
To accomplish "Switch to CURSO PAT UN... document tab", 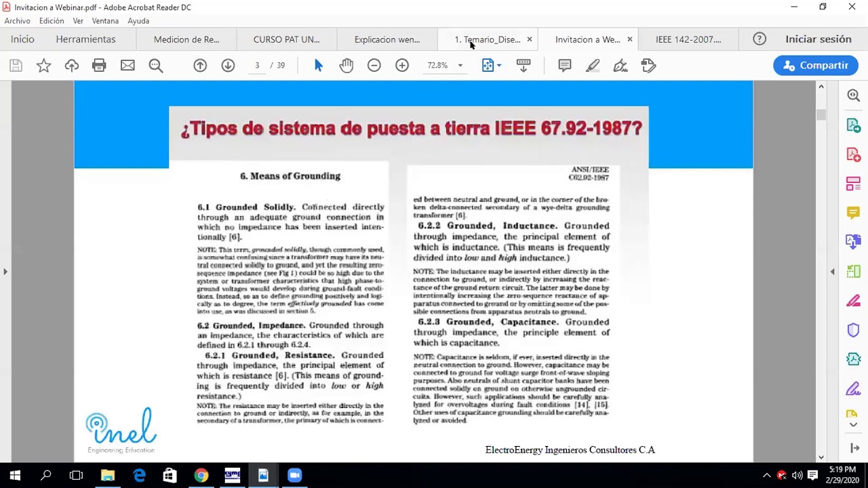I will pos(286,39).
